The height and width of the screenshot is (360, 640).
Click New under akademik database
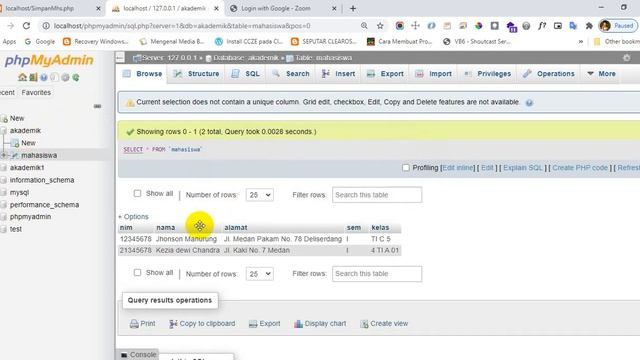(28, 143)
